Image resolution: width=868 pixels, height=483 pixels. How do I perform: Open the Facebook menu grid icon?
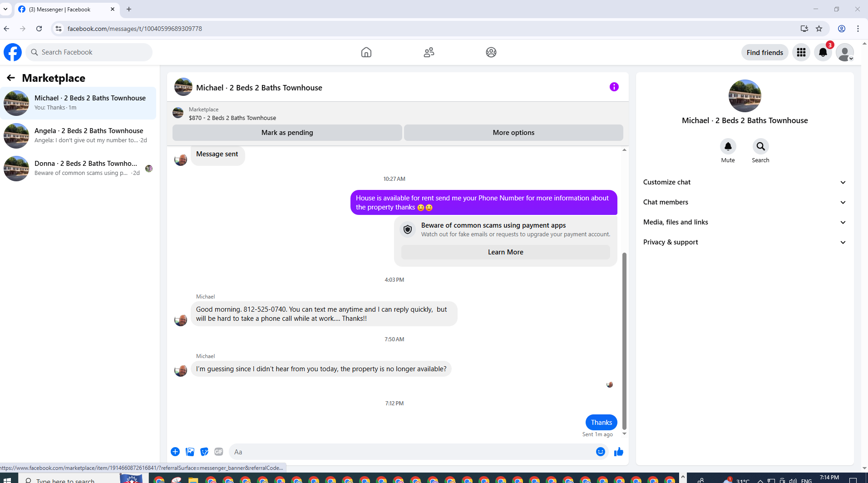pyautogui.click(x=801, y=52)
